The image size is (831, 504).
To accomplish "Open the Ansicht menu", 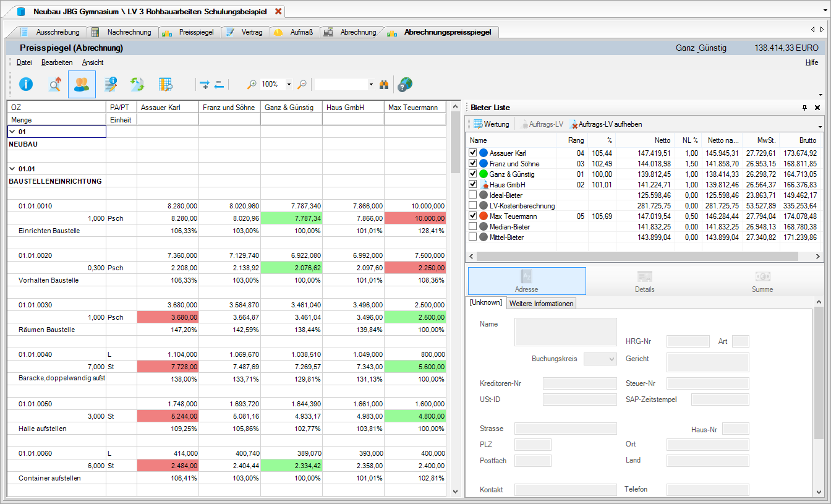I will (93, 62).
